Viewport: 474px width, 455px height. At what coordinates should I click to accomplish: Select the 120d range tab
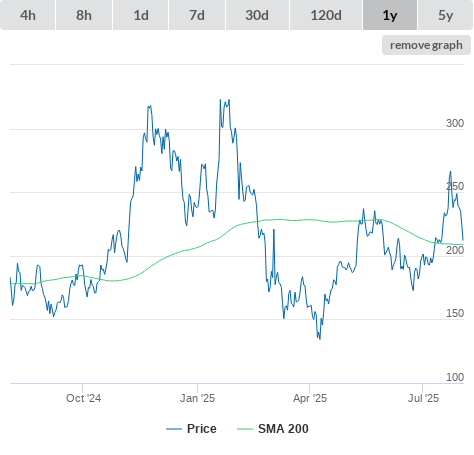point(326,15)
